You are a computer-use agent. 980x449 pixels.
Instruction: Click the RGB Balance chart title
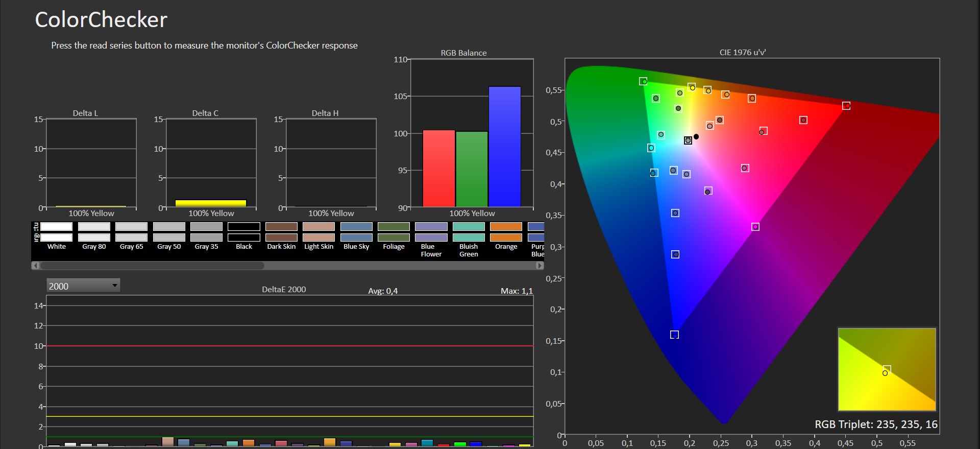click(463, 53)
